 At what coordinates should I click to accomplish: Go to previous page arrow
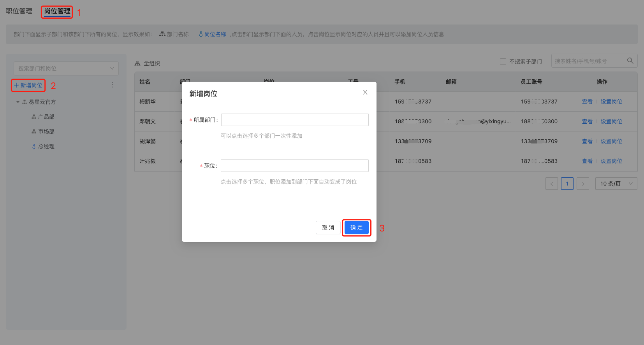pos(551,184)
